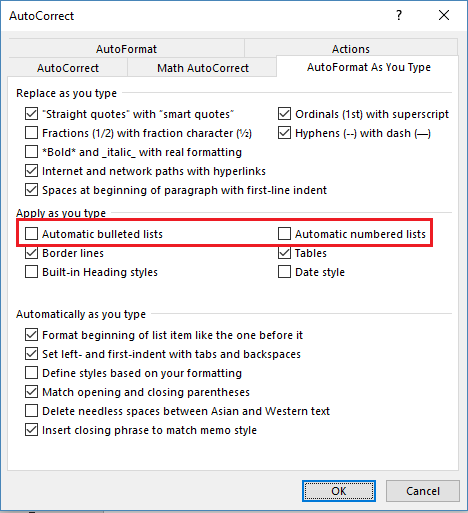Click the help question mark icon

coord(399,15)
